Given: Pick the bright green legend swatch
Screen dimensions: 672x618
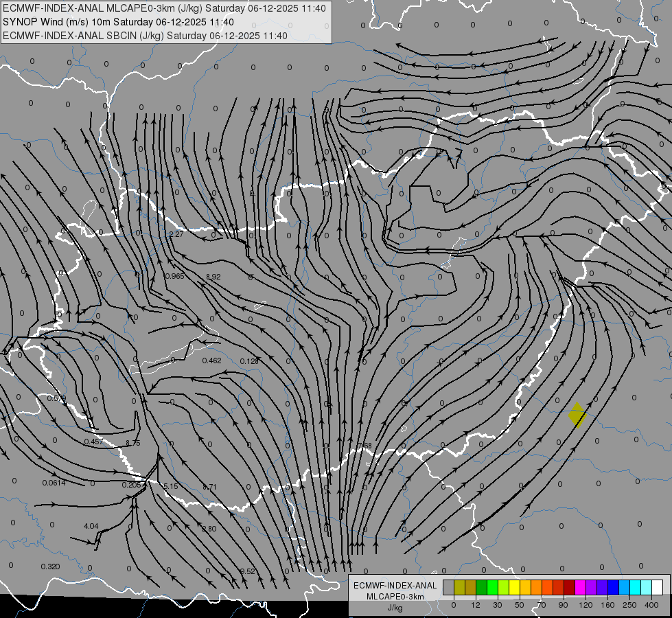Looking at the screenshot, I should point(492,587).
